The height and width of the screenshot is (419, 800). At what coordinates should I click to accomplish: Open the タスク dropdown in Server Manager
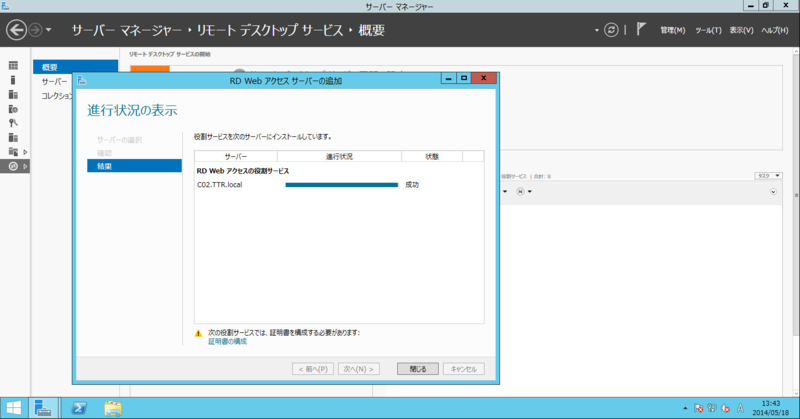[768, 176]
